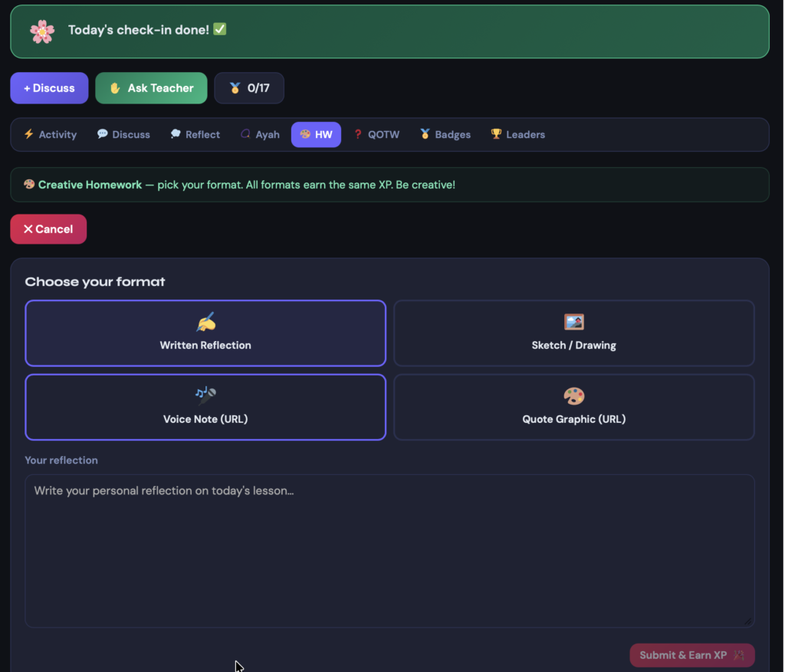The image size is (785, 672).
Task: Click the Today's check-in done banner
Action: [389, 31]
